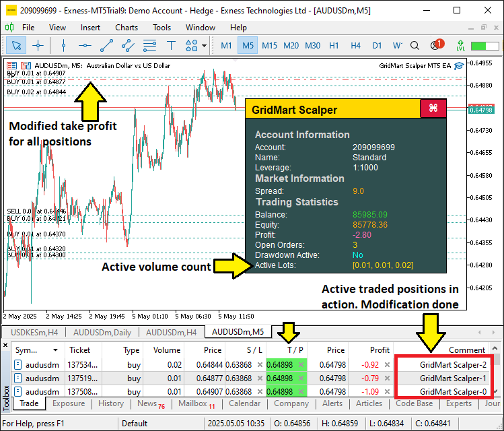
Task: Open the News toolbox tab
Action: click(x=151, y=404)
